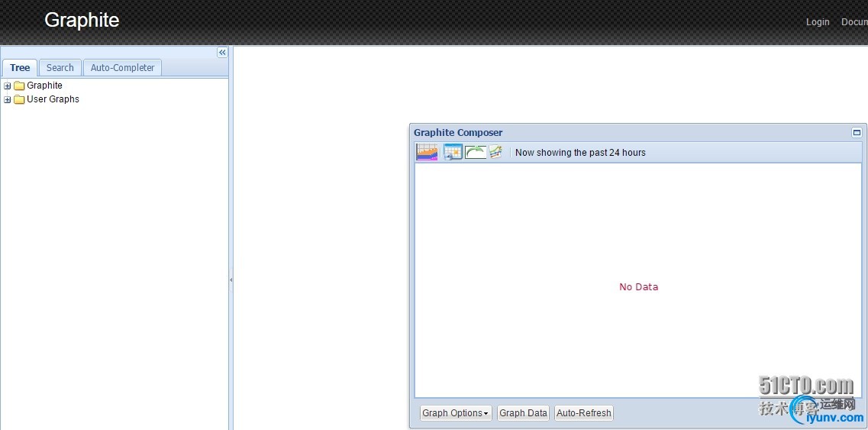Open the Graph Options dropdown
This screenshot has height=430, width=868.
(x=456, y=413)
